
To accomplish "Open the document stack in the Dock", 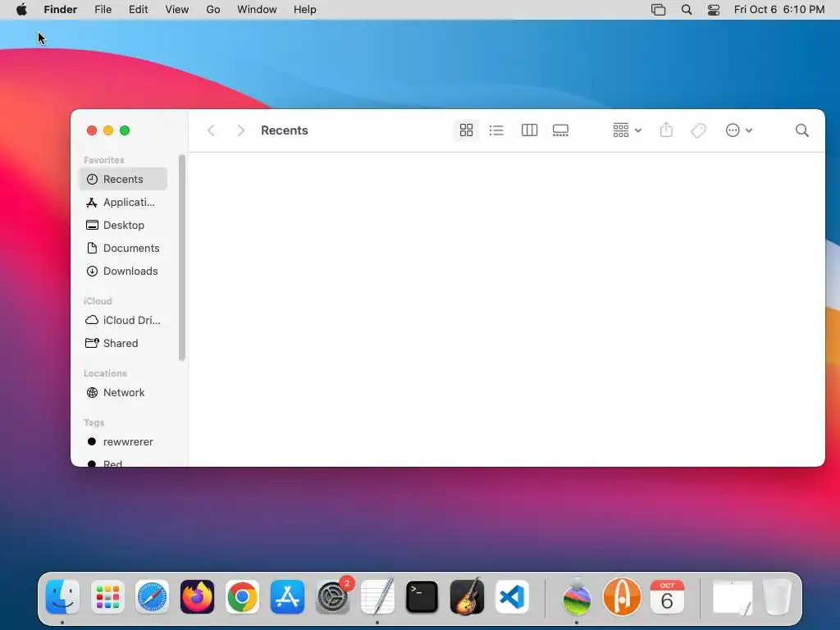I will (733, 597).
